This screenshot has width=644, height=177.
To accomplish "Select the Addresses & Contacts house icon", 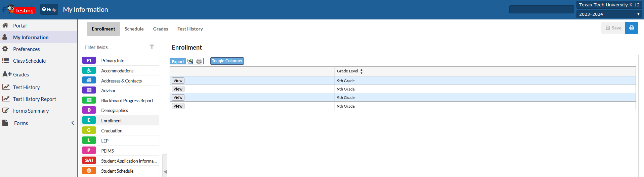I will click(89, 80).
